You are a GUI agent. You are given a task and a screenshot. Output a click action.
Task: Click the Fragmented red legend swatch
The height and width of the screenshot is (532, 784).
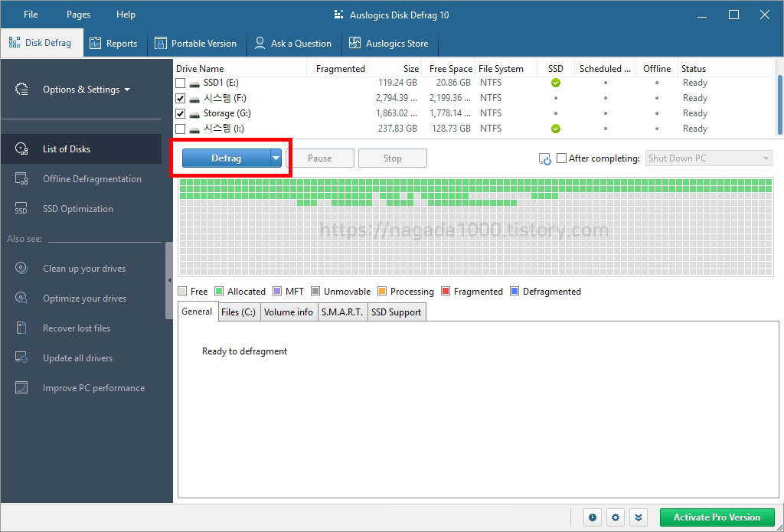(x=446, y=292)
